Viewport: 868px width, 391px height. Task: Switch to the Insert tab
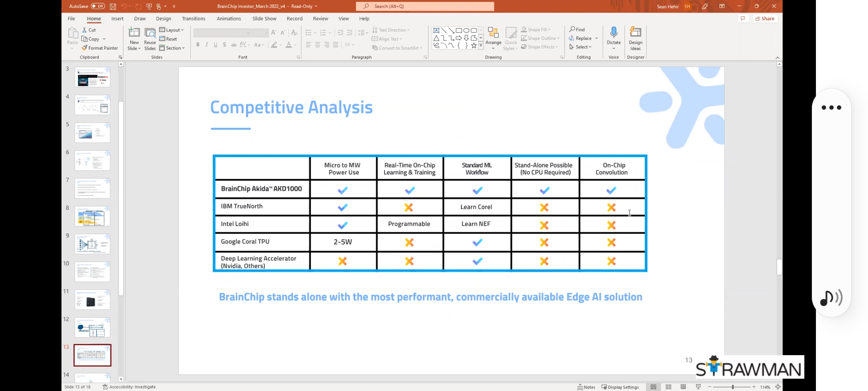coord(117,18)
